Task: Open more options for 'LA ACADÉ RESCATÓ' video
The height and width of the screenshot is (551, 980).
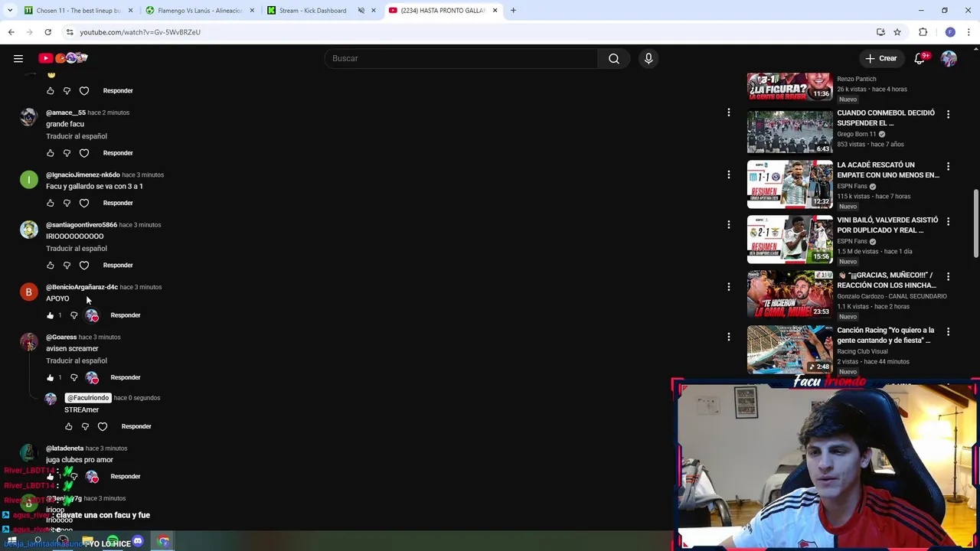Action: [948, 166]
